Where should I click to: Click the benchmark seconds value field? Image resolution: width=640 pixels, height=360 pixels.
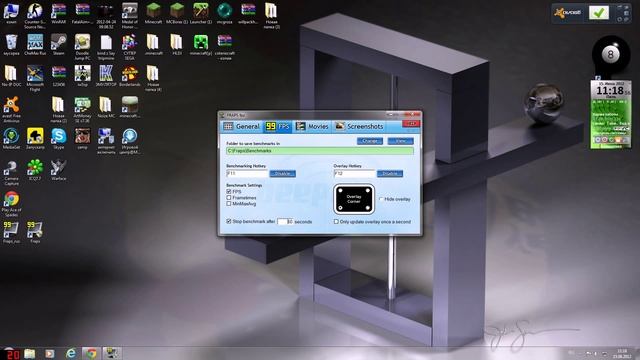[x=285, y=221]
